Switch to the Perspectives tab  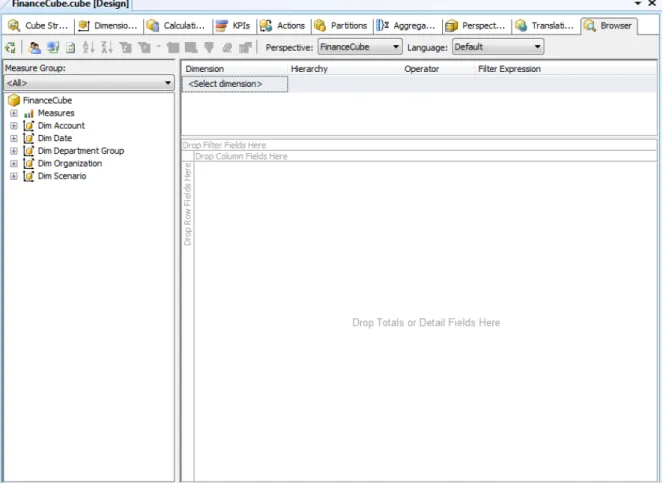point(476,25)
